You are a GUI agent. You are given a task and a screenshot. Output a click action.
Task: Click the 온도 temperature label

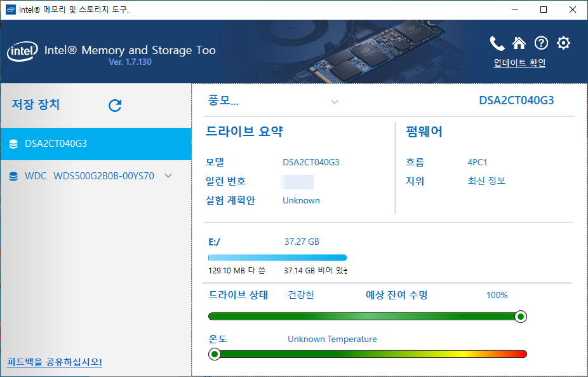pyautogui.click(x=218, y=339)
